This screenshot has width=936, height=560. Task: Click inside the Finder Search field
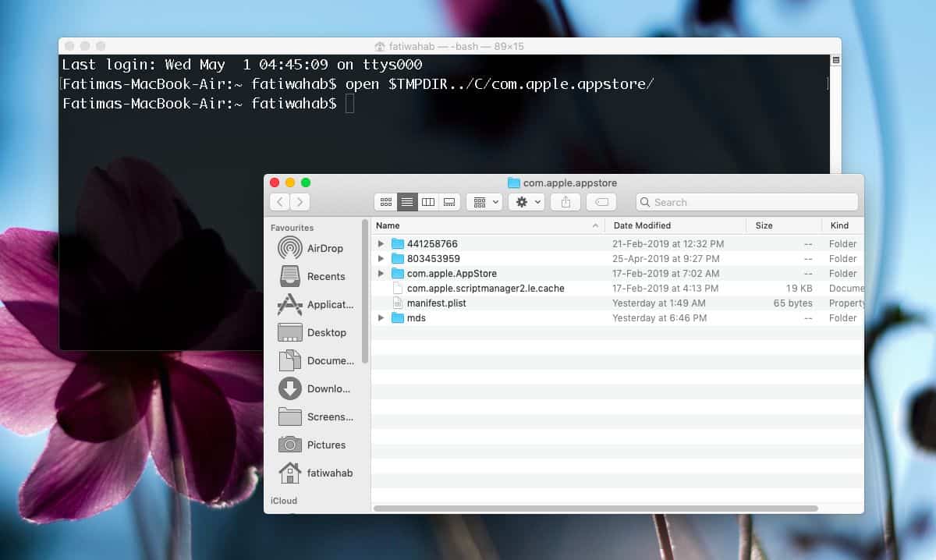click(x=747, y=202)
